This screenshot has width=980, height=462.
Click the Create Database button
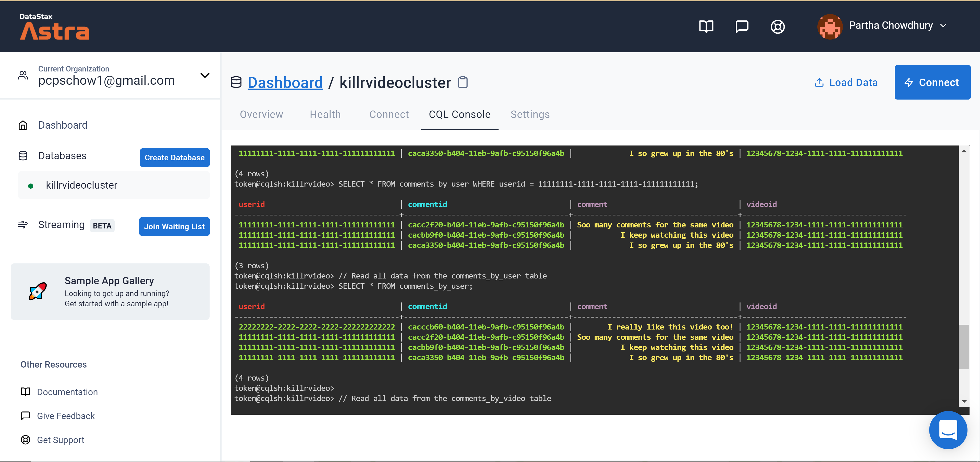click(x=175, y=157)
